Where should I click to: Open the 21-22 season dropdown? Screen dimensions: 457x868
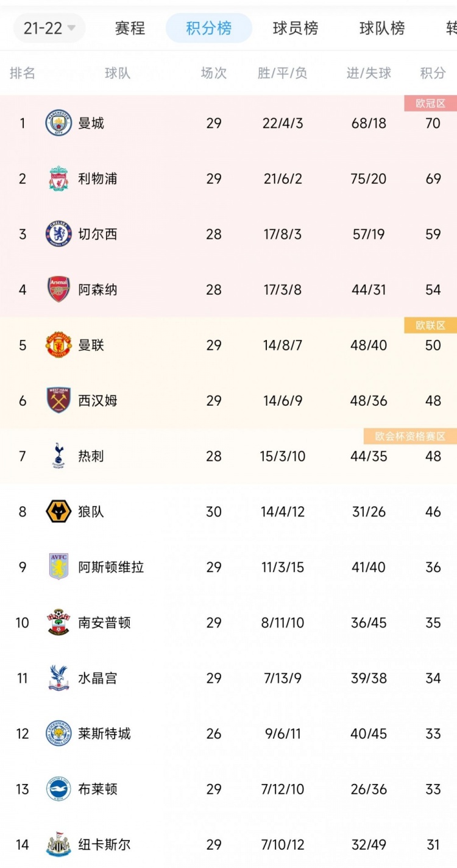tap(49, 28)
